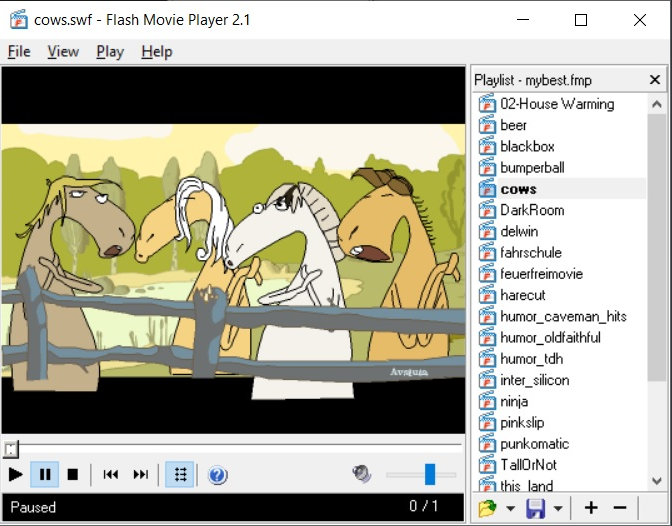Select fahrschule in the playlist
The height and width of the screenshot is (526, 672).
(531, 252)
